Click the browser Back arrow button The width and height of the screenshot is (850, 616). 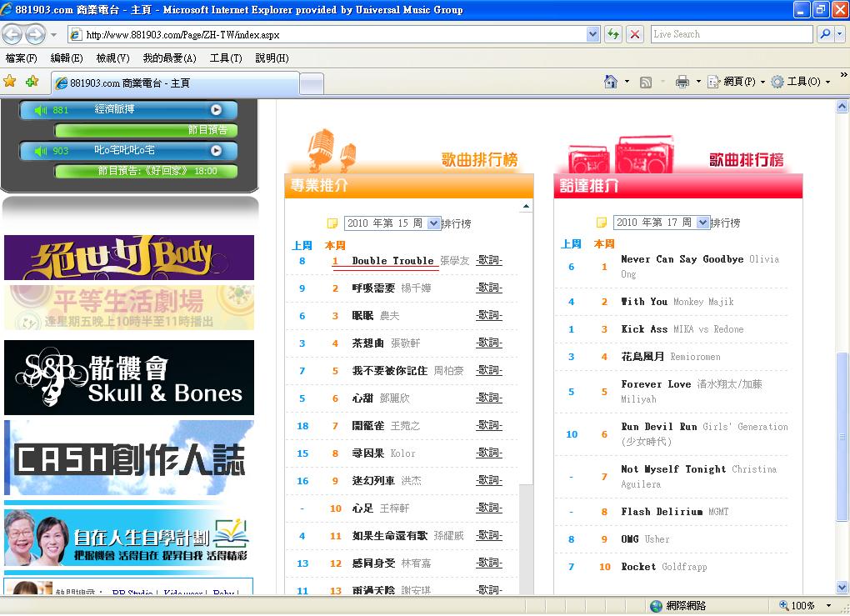click(12, 35)
